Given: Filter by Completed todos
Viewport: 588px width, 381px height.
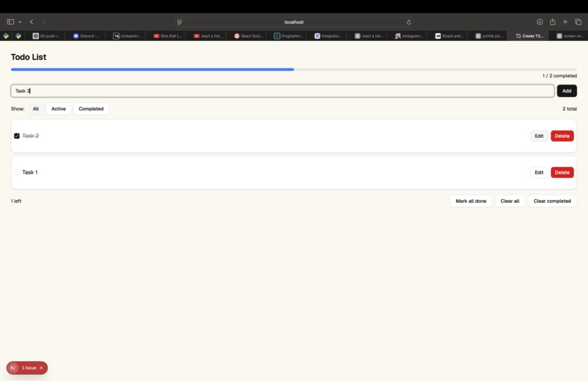Looking at the screenshot, I should pos(91,109).
